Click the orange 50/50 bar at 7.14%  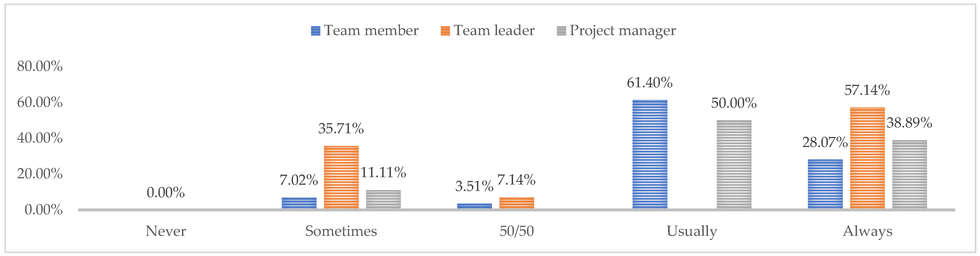(517, 202)
